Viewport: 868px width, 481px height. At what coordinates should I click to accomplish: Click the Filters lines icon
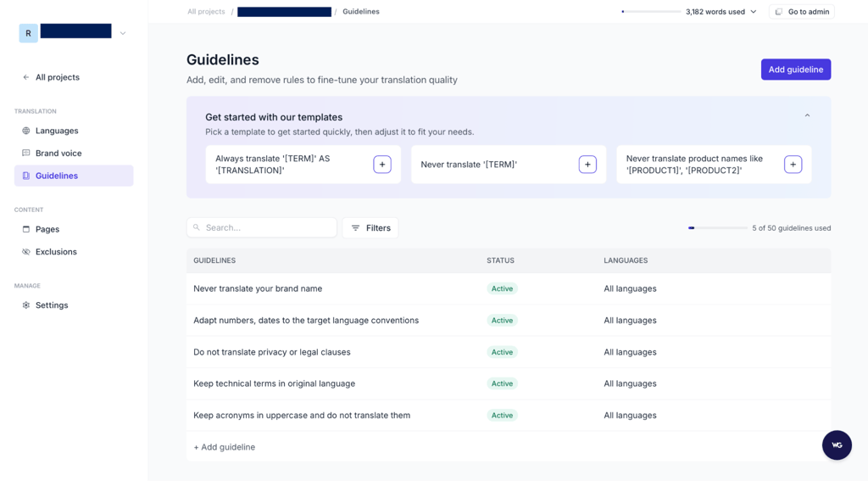[x=355, y=227]
